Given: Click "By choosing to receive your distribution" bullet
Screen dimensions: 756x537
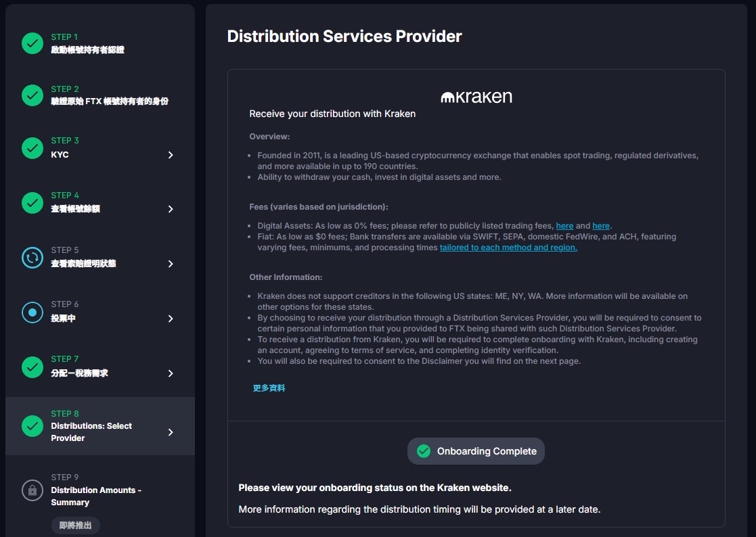Looking at the screenshot, I should coord(479,323).
